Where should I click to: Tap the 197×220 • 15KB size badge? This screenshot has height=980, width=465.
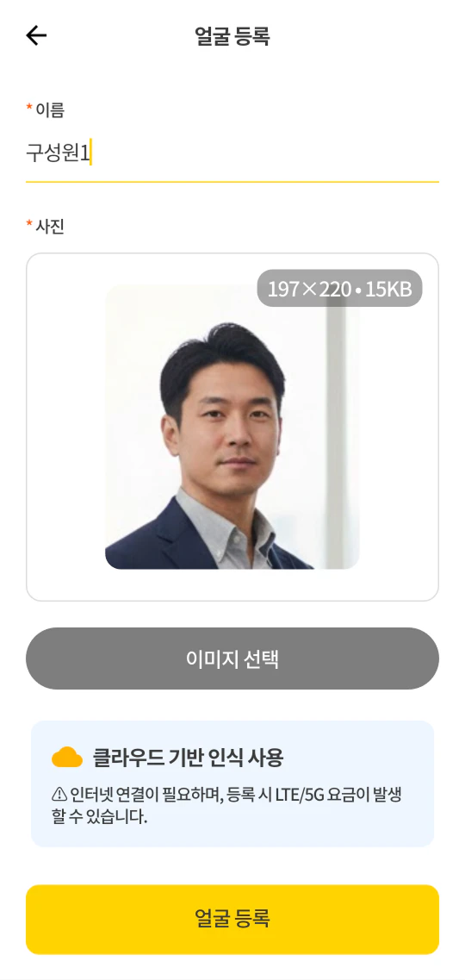coord(339,289)
